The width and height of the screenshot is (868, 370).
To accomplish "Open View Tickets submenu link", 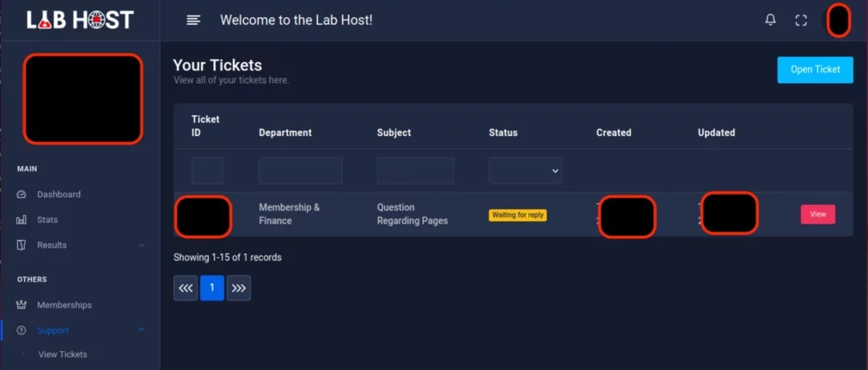I will pyautogui.click(x=63, y=354).
